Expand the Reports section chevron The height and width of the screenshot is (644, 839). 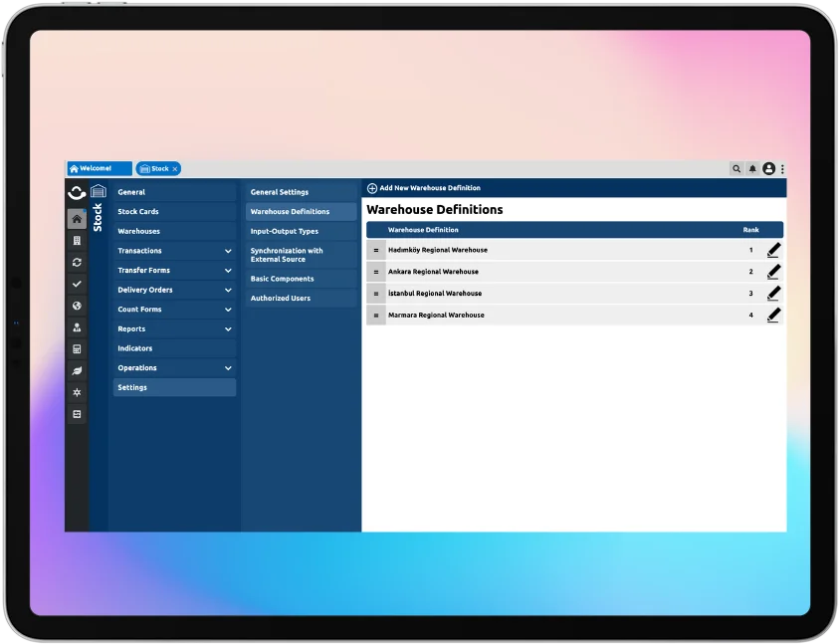click(228, 329)
